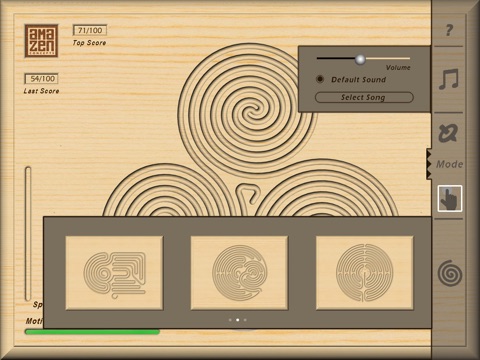Image resolution: width=480 pixels, height=360 pixels.
Task: Click the Amazen logo
Action: click(41, 41)
